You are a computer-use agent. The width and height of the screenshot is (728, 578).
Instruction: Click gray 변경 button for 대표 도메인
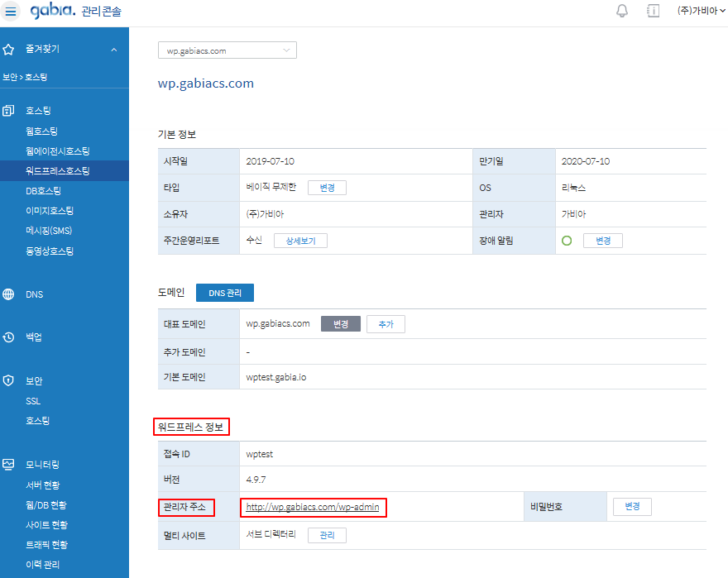pos(340,324)
